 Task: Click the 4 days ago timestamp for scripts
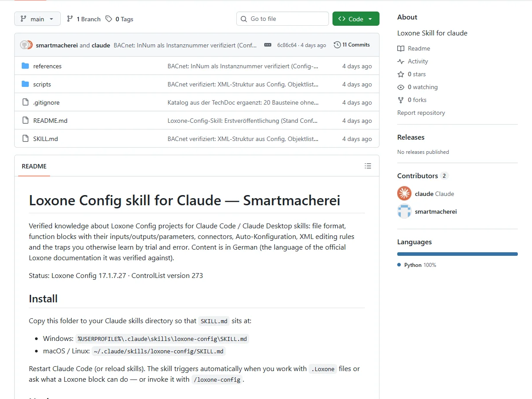click(357, 84)
